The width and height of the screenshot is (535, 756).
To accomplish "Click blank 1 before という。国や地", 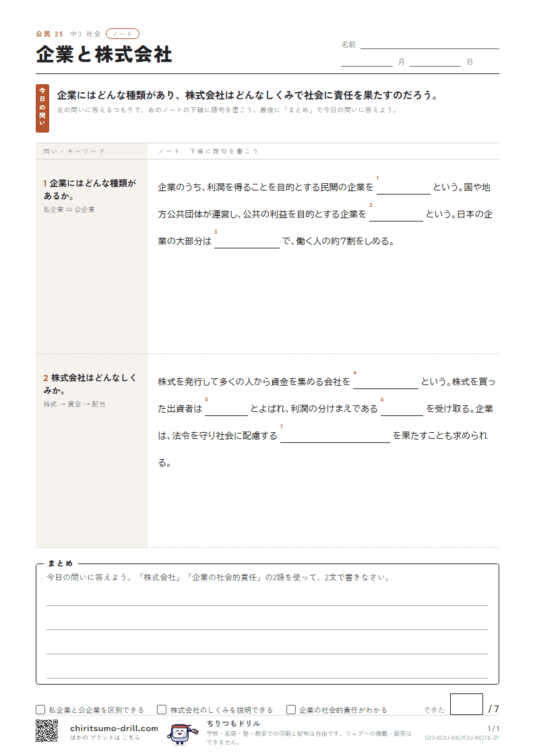I will point(404,188).
